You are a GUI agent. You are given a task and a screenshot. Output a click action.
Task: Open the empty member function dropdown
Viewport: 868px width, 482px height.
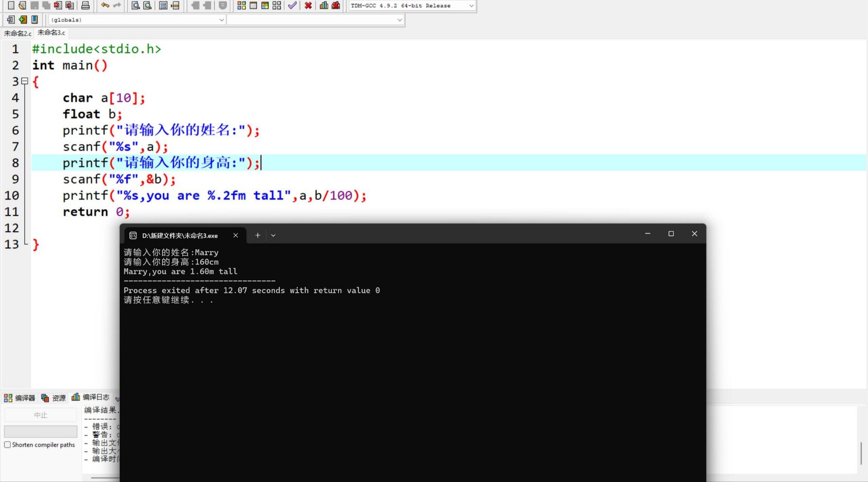pos(315,20)
